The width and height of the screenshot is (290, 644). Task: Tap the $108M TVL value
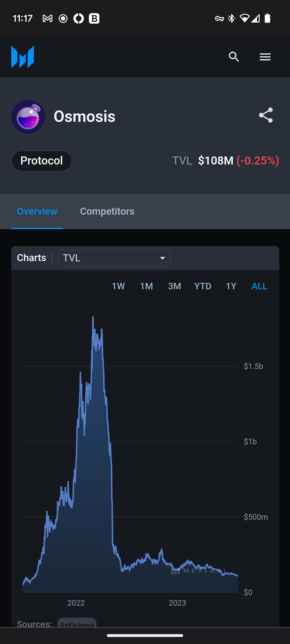point(216,161)
